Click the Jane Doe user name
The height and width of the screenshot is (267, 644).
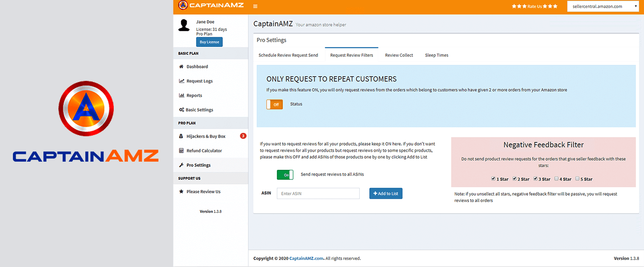tap(205, 22)
